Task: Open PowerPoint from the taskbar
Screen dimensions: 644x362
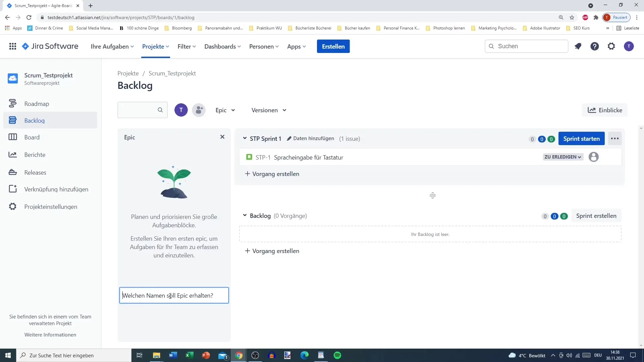Action: pos(206,355)
